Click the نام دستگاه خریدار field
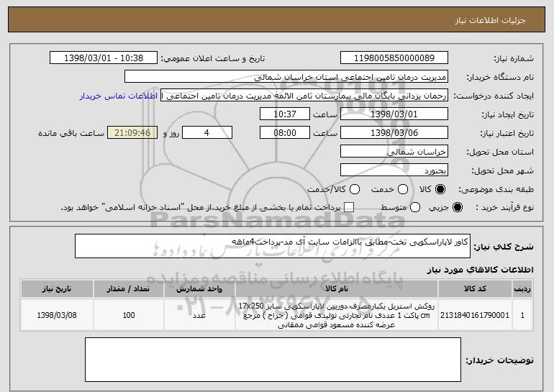Screen dimensions: 554x392 click(286, 77)
